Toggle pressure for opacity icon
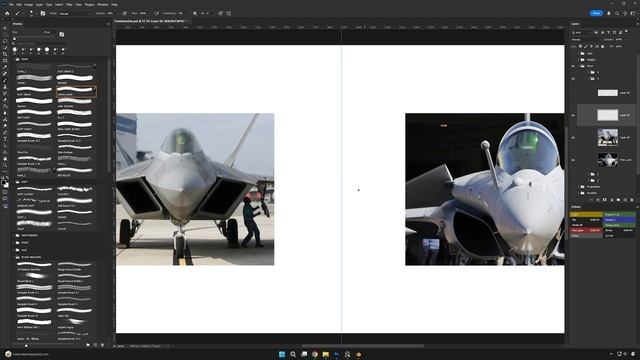 tap(124, 13)
